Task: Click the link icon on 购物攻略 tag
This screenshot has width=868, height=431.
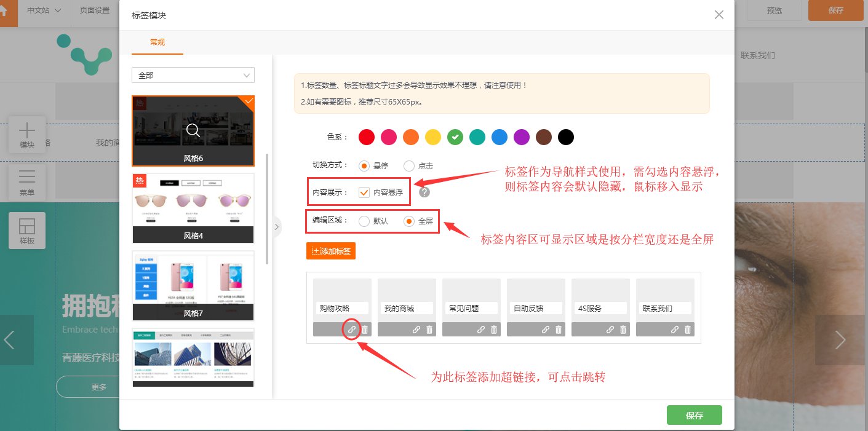Action: pyautogui.click(x=352, y=330)
